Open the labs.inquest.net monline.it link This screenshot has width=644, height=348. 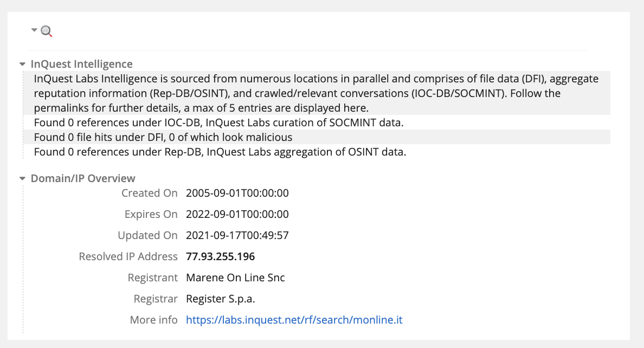click(294, 320)
